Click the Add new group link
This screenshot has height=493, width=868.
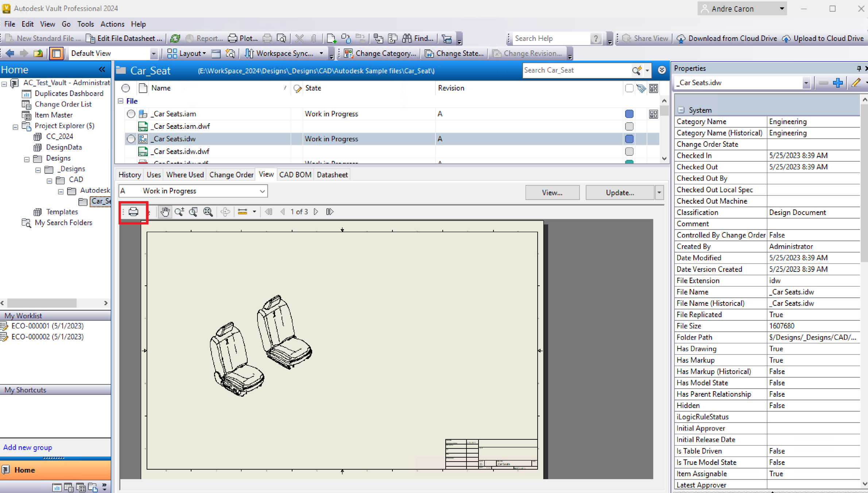point(28,447)
